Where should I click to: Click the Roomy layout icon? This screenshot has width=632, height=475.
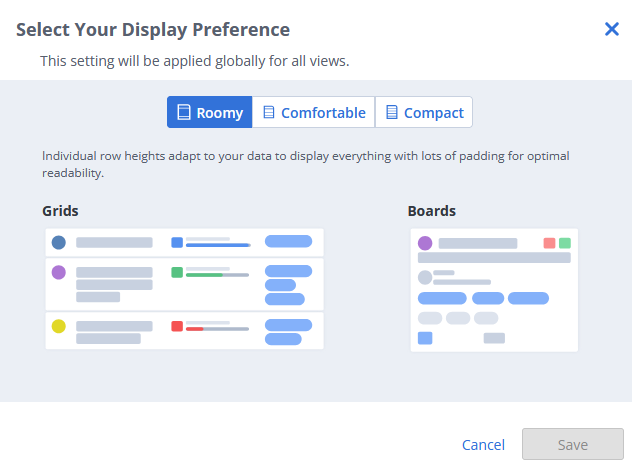(x=184, y=112)
